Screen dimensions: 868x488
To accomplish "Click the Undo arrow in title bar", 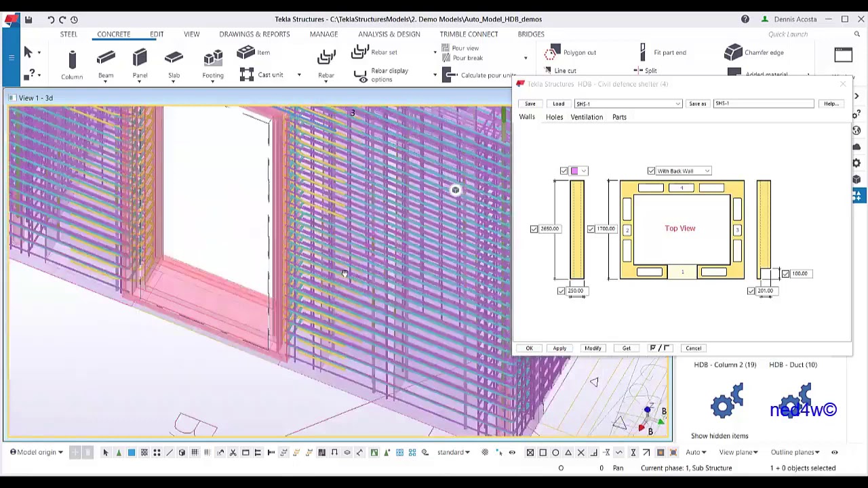I will (x=51, y=20).
